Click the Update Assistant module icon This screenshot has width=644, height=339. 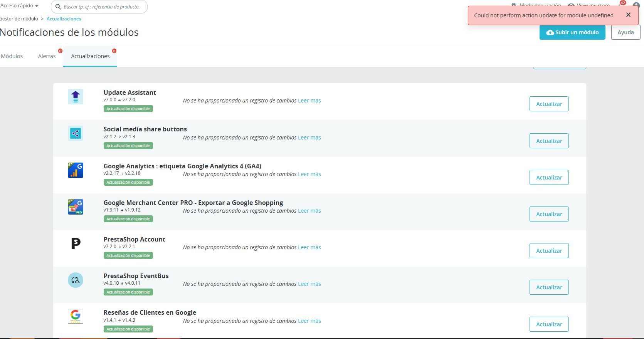[x=76, y=97]
